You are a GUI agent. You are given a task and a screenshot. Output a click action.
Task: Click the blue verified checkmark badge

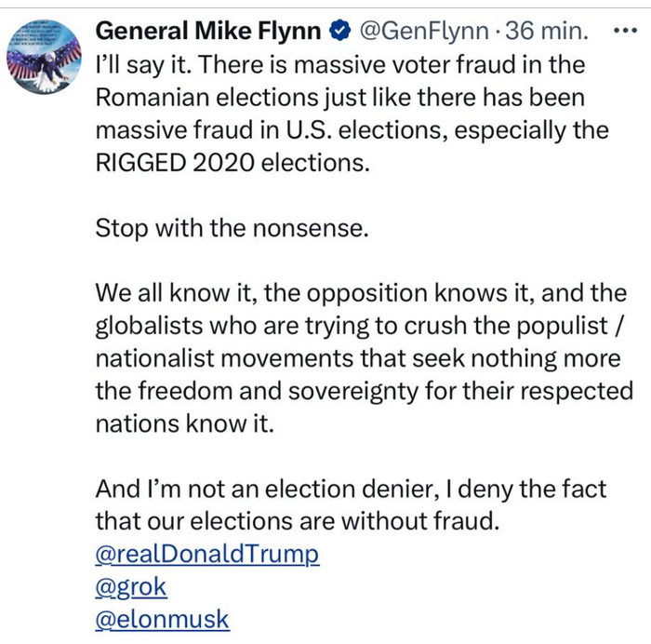(x=340, y=31)
